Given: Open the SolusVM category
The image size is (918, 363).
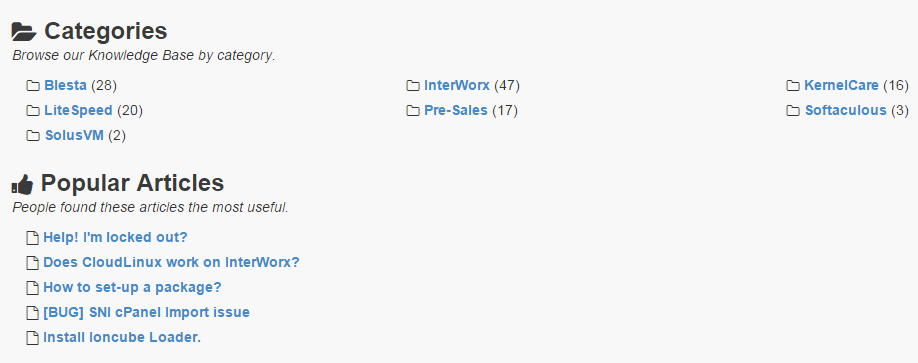Looking at the screenshot, I should coord(74,136).
